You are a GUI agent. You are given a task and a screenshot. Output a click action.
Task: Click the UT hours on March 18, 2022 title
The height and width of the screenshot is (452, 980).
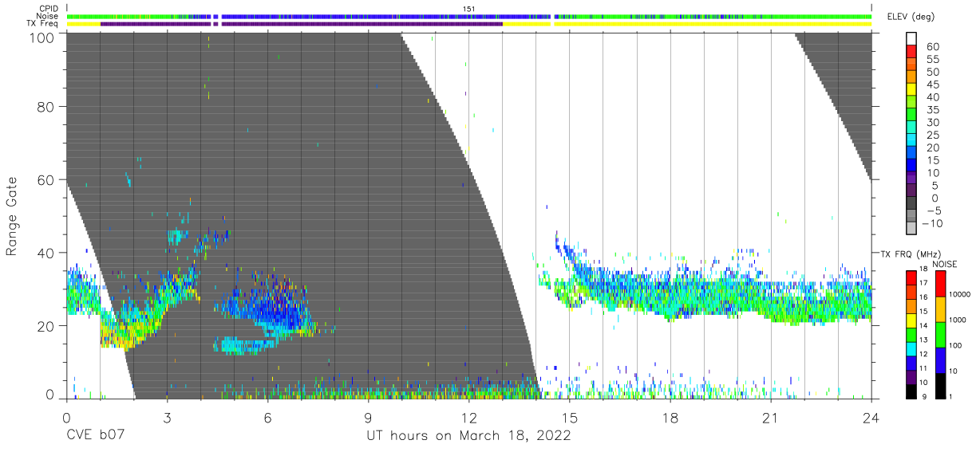pyautogui.click(x=468, y=436)
